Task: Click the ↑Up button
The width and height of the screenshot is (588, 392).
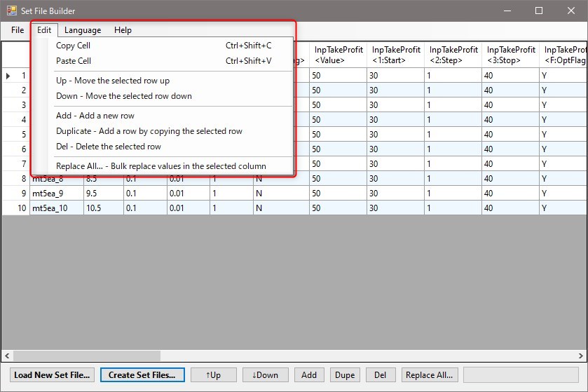Action: (x=213, y=374)
